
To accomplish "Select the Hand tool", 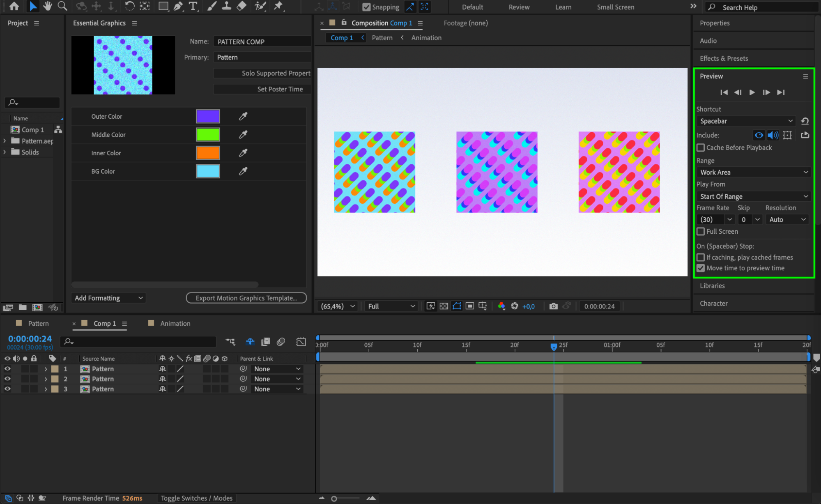I will coord(48,6).
